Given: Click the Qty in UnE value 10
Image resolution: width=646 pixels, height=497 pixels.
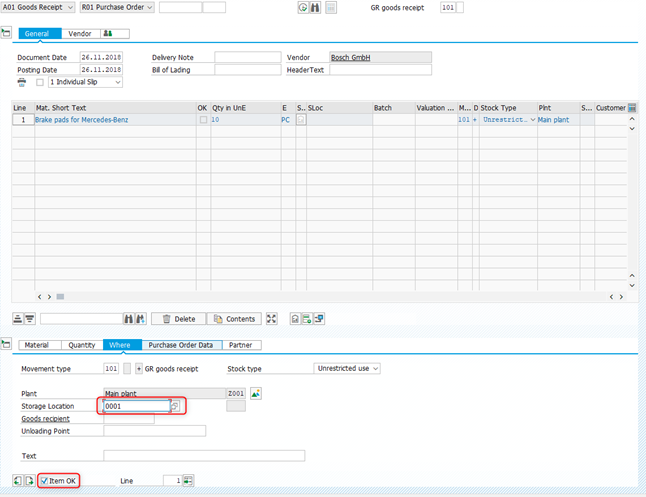Looking at the screenshot, I should tap(215, 120).
